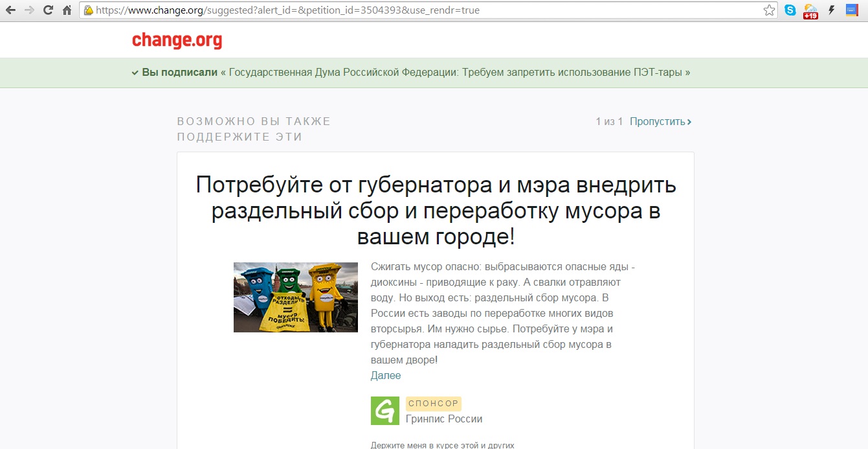
Task: Reload the page with refresh icon
Action: [x=48, y=10]
